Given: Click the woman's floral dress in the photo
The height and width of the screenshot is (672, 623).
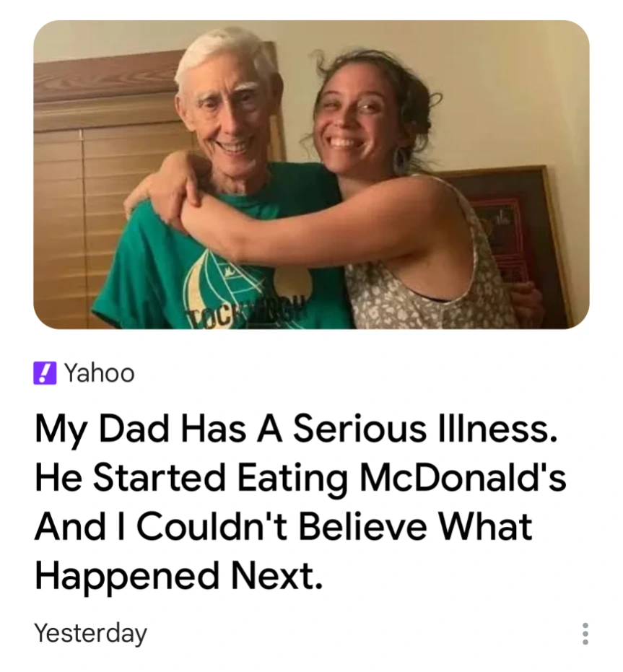Looking at the screenshot, I should click(x=404, y=296).
